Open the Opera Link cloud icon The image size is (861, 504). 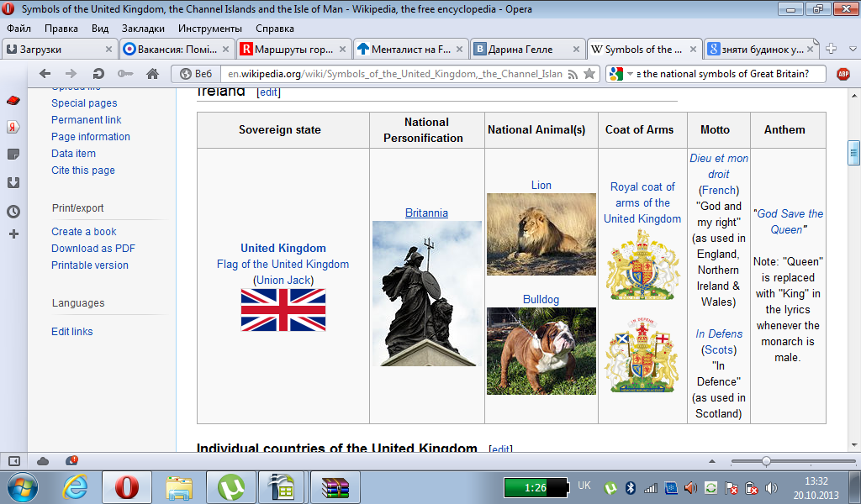(x=43, y=461)
